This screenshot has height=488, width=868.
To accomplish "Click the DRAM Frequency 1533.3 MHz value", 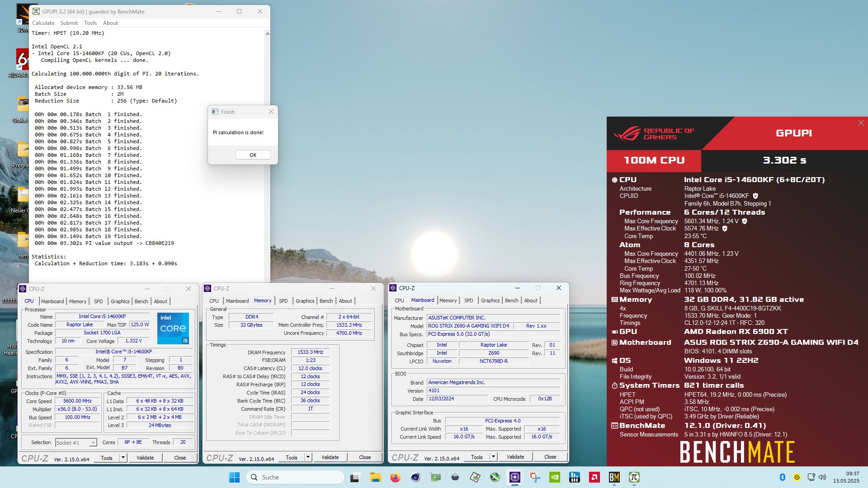I will [310, 352].
